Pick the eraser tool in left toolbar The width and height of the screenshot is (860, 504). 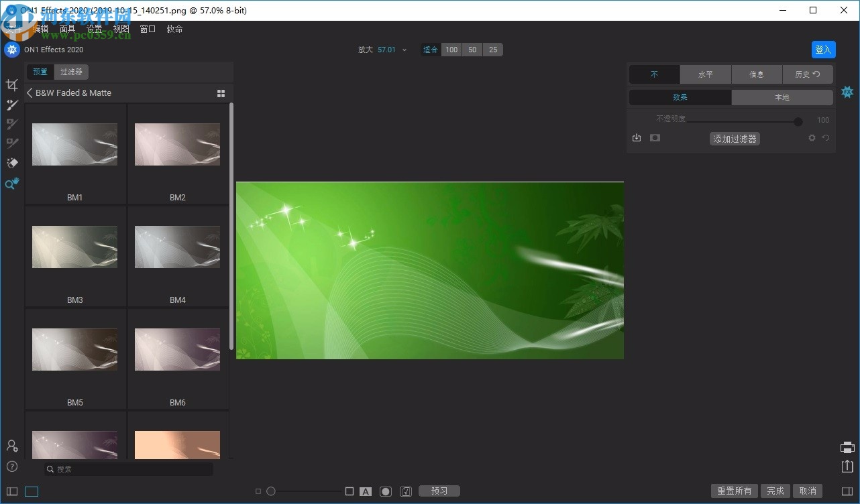(x=11, y=163)
